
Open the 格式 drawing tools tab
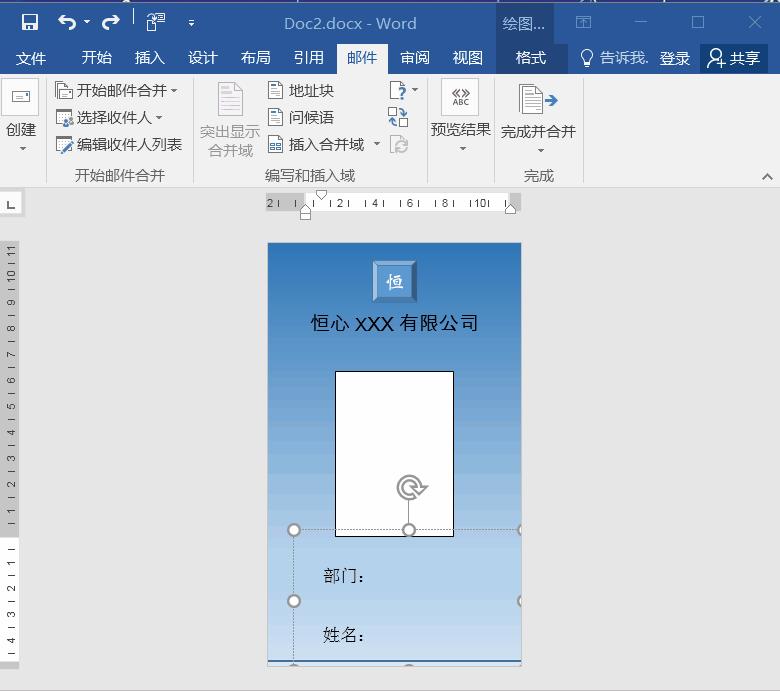click(x=531, y=58)
